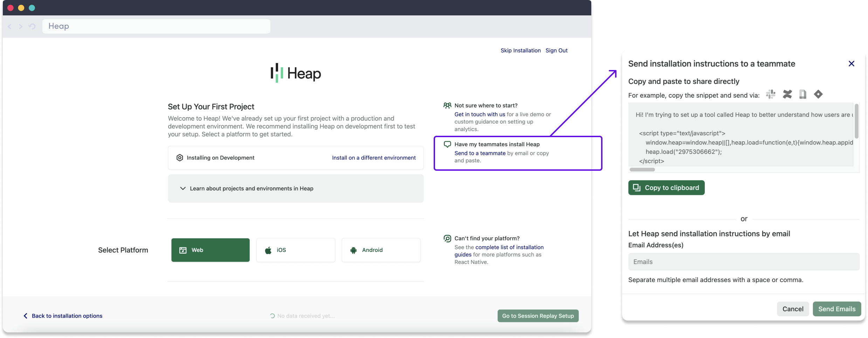Click the loading spinner beside No data received
The width and height of the screenshot is (868, 338).
click(273, 316)
